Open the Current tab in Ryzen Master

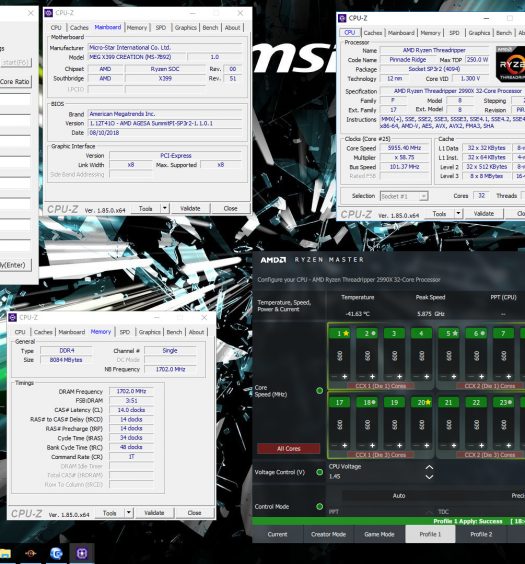click(x=277, y=534)
